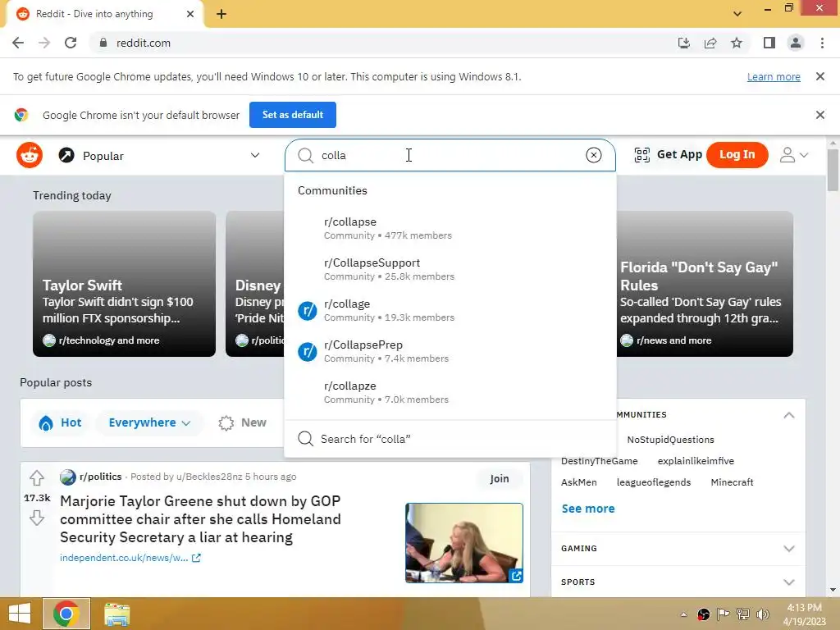
Task: Click the Log In button
Action: pyautogui.click(x=737, y=155)
